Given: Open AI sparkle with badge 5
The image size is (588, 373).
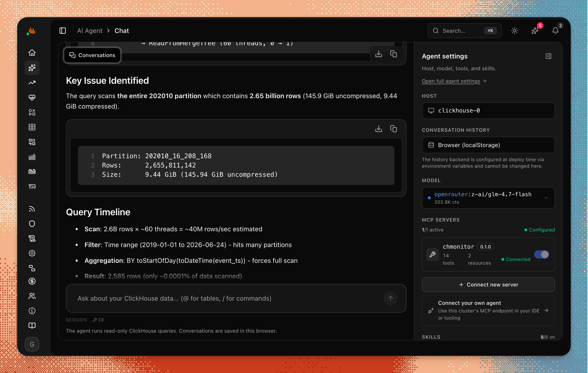Looking at the screenshot, I should pos(535,31).
